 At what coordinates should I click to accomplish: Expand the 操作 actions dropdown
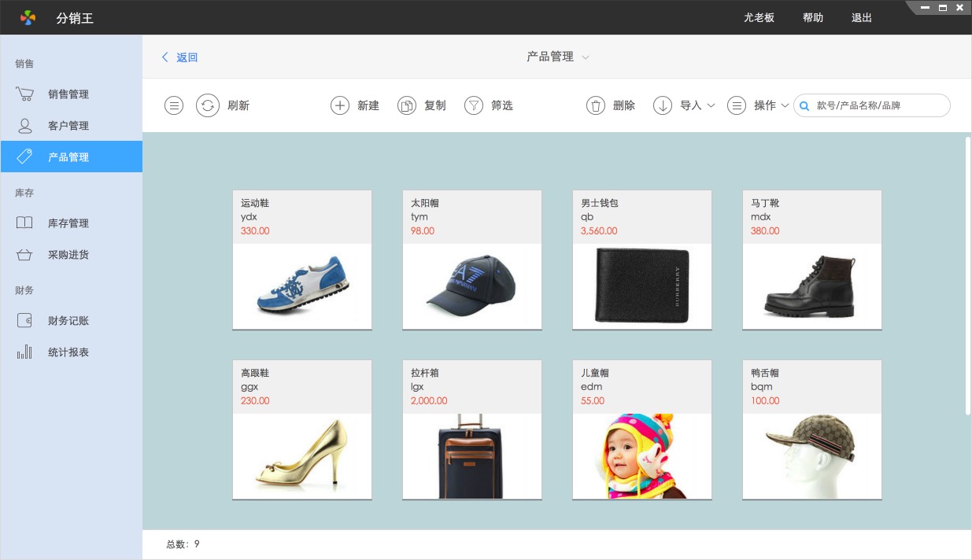click(785, 105)
